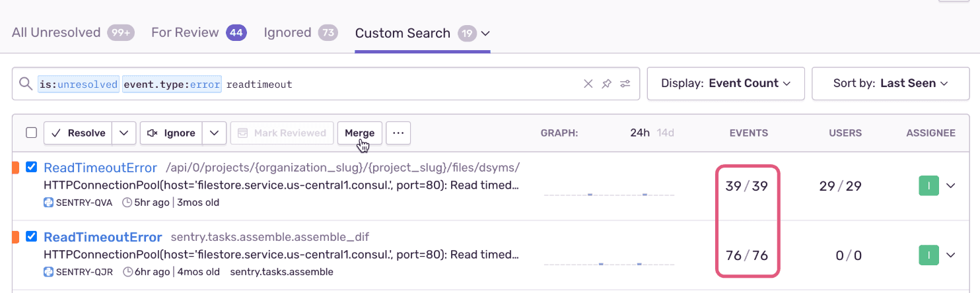Open the three-dot more actions menu

point(398,133)
